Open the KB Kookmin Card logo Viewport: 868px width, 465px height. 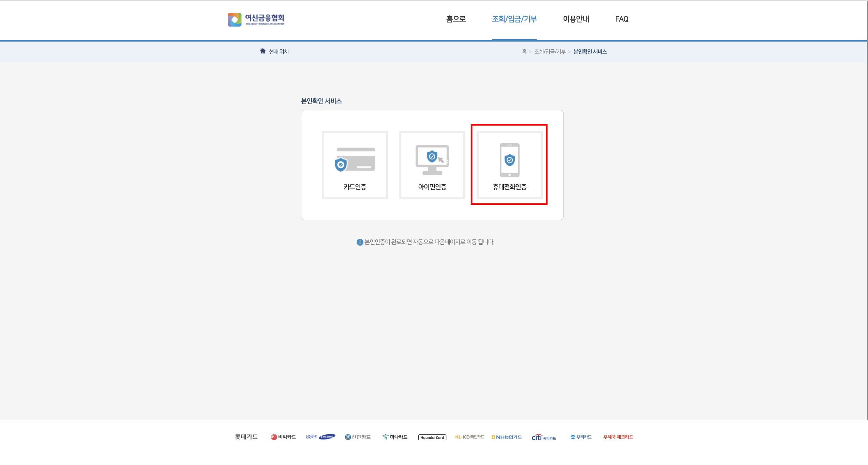click(x=469, y=437)
